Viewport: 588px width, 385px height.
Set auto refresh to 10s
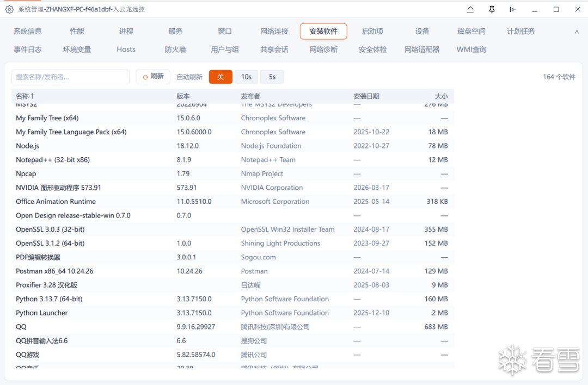tap(246, 77)
